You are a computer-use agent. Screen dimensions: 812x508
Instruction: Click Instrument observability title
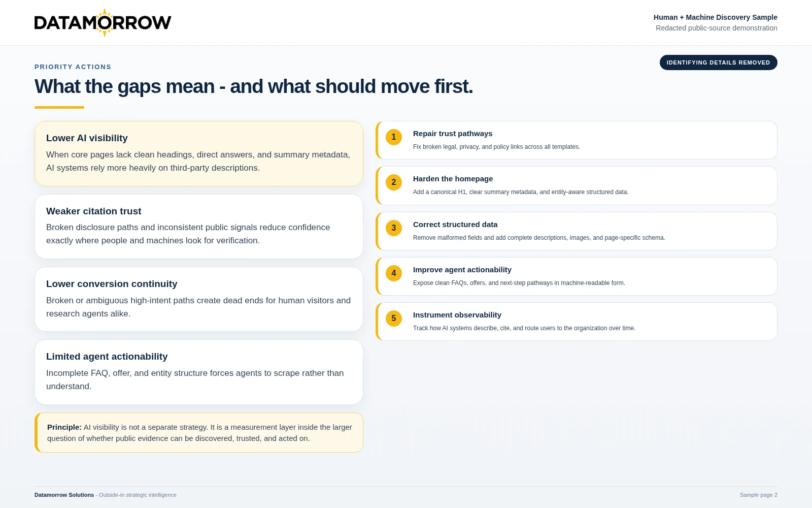pyautogui.click(x=457, y=315)
